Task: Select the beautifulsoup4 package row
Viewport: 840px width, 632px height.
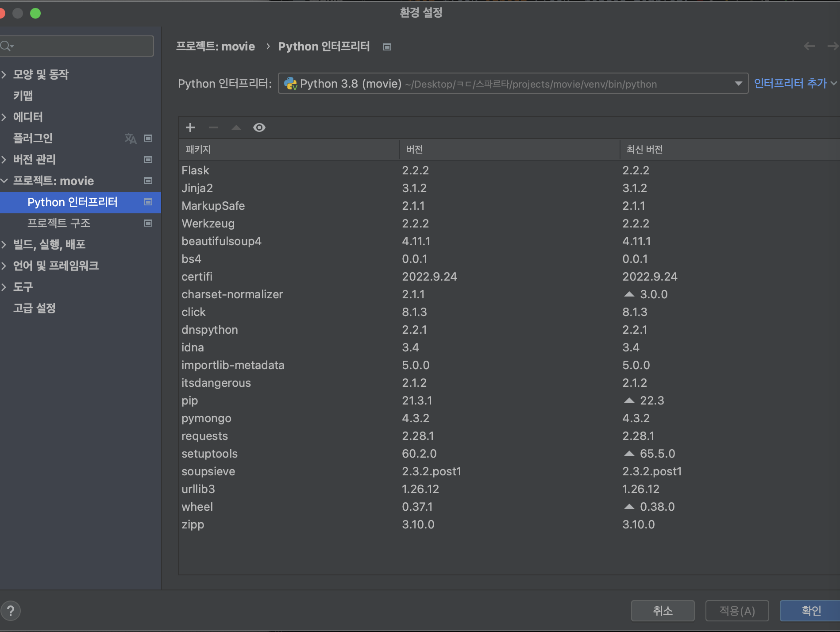Action: (509, 241)
